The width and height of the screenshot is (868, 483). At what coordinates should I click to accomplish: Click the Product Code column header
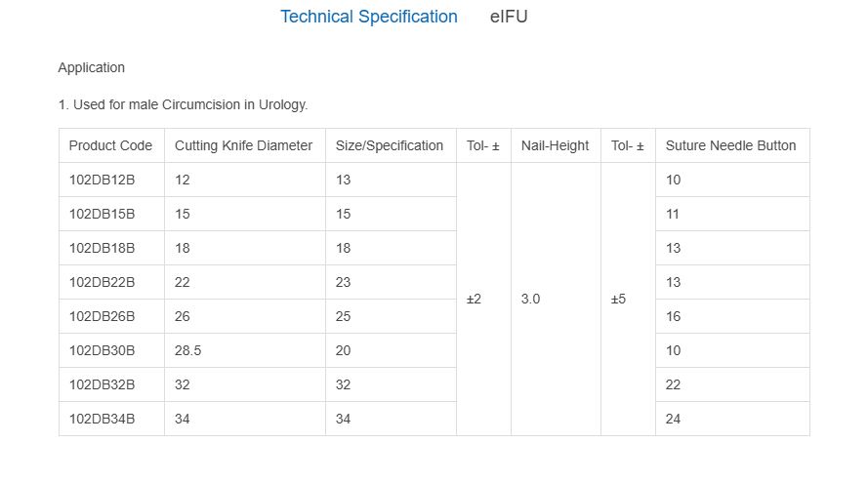(110, 145)
